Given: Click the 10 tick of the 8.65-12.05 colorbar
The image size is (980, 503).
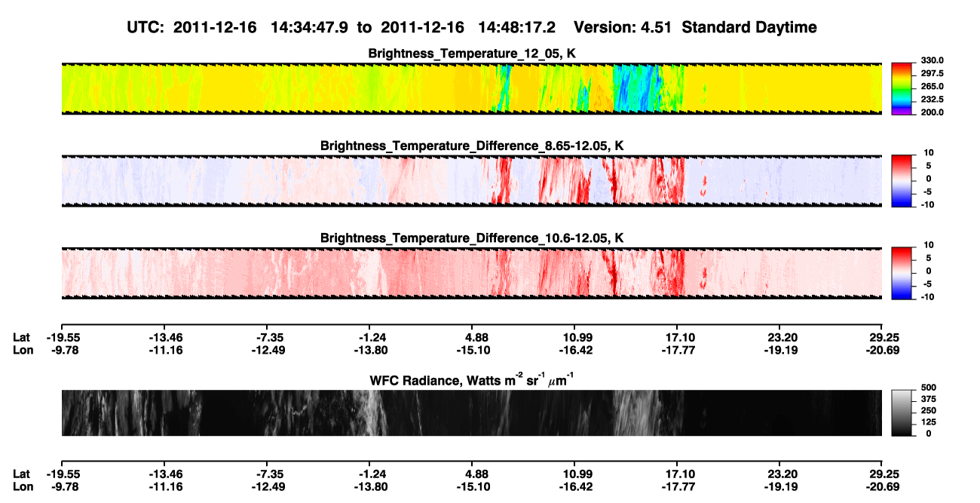Looking at the screenshot, I should (929, 153).
